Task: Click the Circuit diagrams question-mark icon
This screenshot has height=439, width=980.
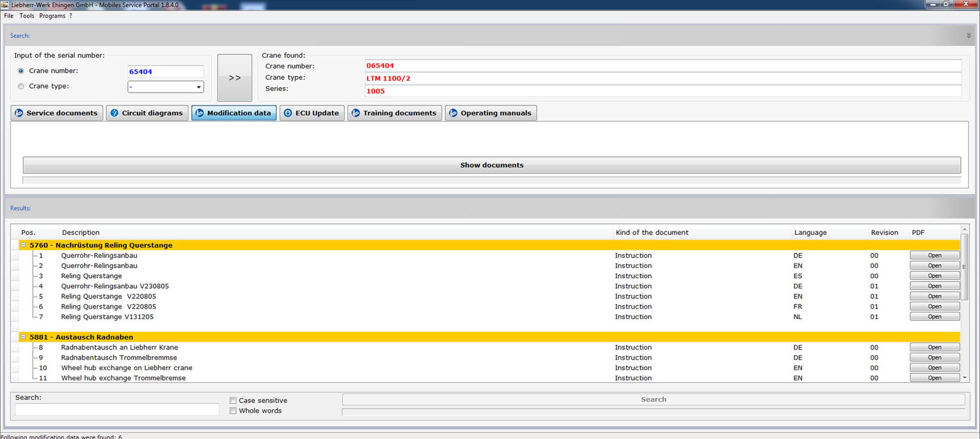Action: tap(114, 113)
